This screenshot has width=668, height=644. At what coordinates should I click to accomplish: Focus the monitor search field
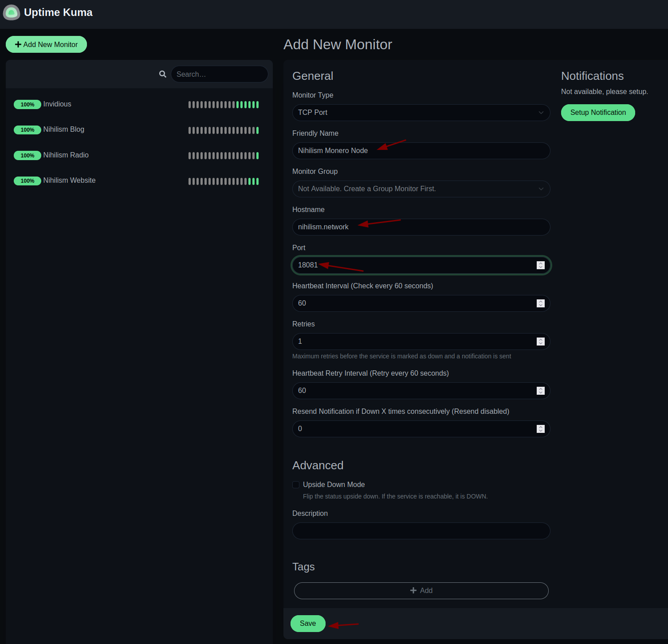click(x=220, y=74)
